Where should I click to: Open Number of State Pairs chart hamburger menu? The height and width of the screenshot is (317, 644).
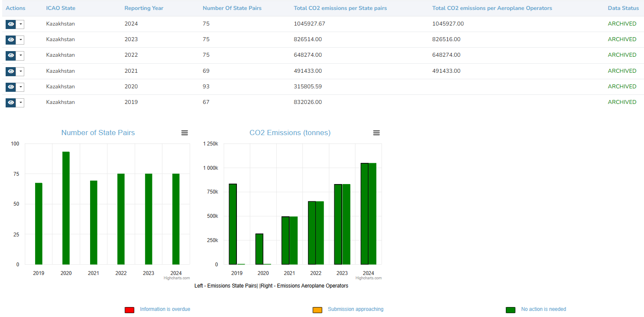tap(184, 133)
